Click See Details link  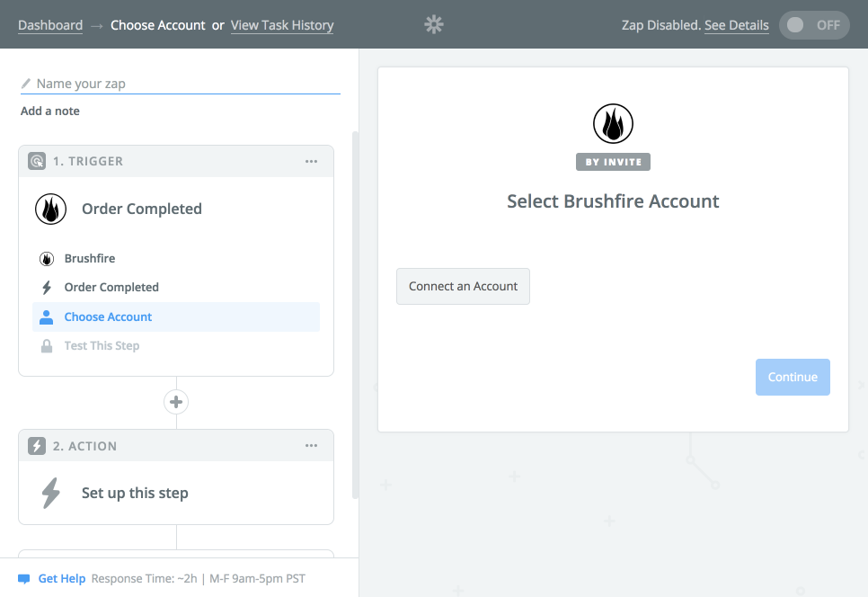736,25
